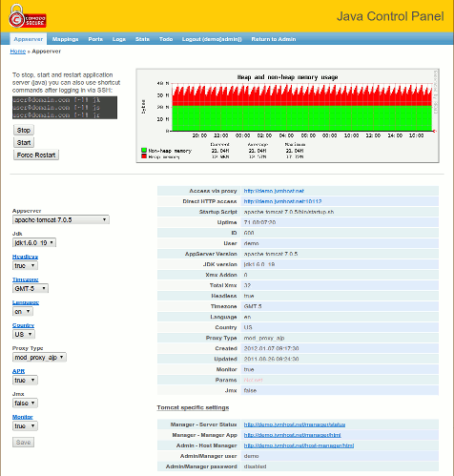Expand the Jmx false dropdown
454x476 pixels.
click(x=25, y=403)
